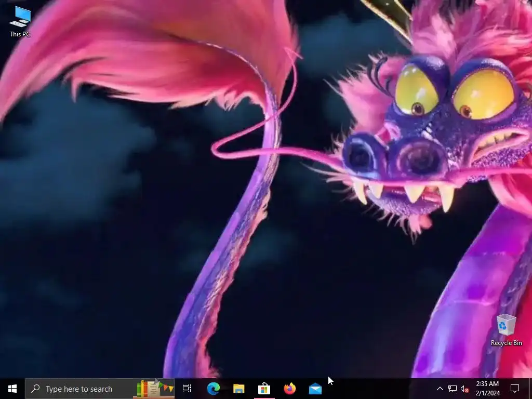
Task: Open File Explorer from the taskbar
Action: (x=239, y=389)
